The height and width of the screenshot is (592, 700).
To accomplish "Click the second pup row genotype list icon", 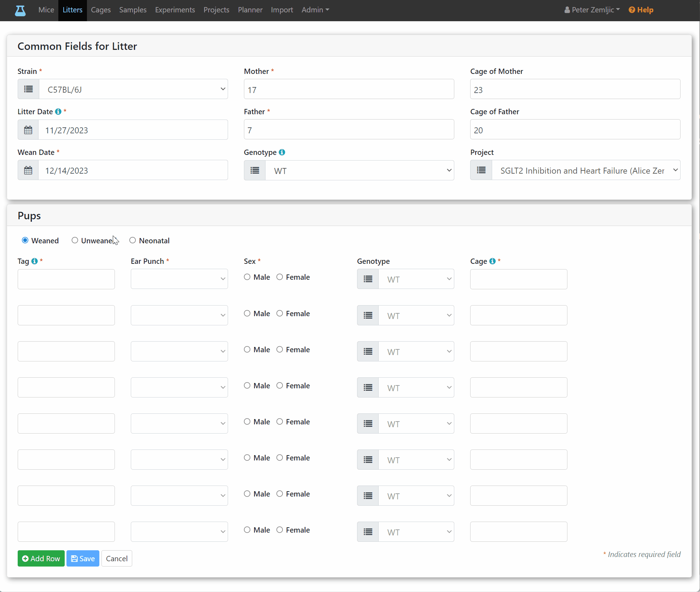I will pyautogui.click(x=368, y=315).
